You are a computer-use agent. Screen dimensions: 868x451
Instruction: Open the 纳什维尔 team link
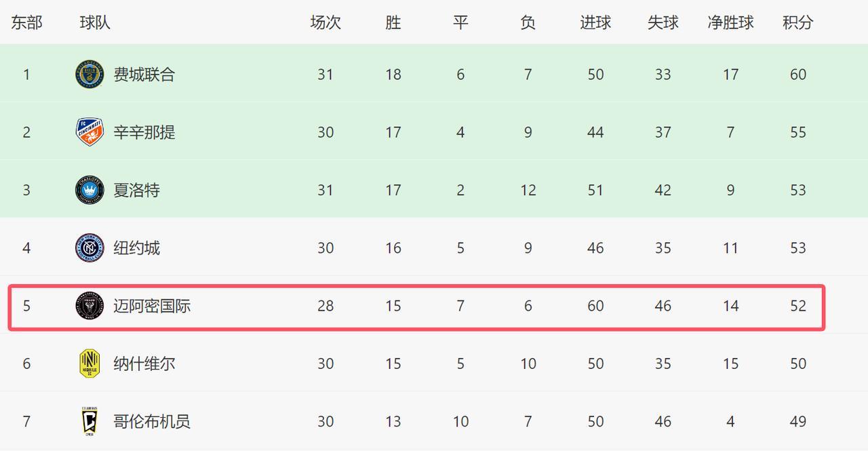click(144, 364)
